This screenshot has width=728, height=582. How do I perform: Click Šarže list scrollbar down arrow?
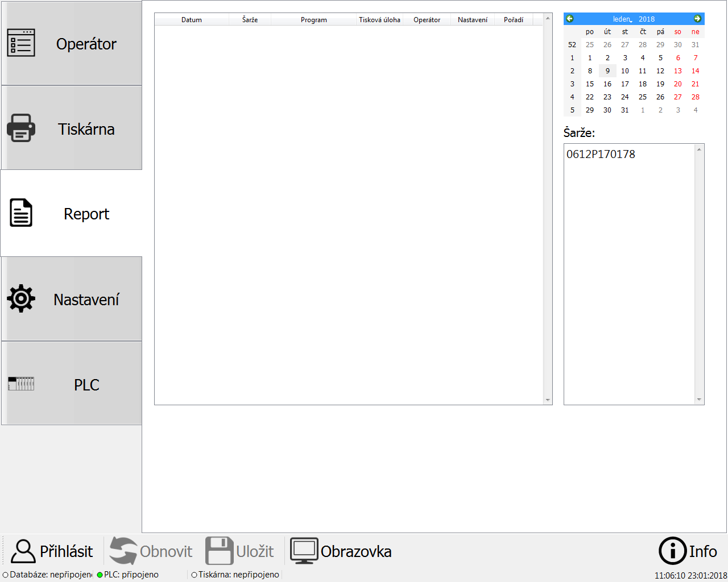click(699, 400)
